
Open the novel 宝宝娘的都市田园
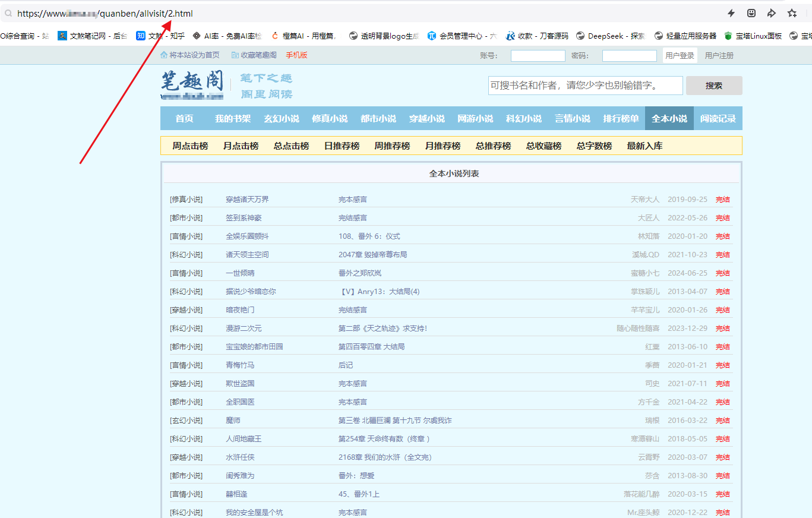(x=254, y=347)
